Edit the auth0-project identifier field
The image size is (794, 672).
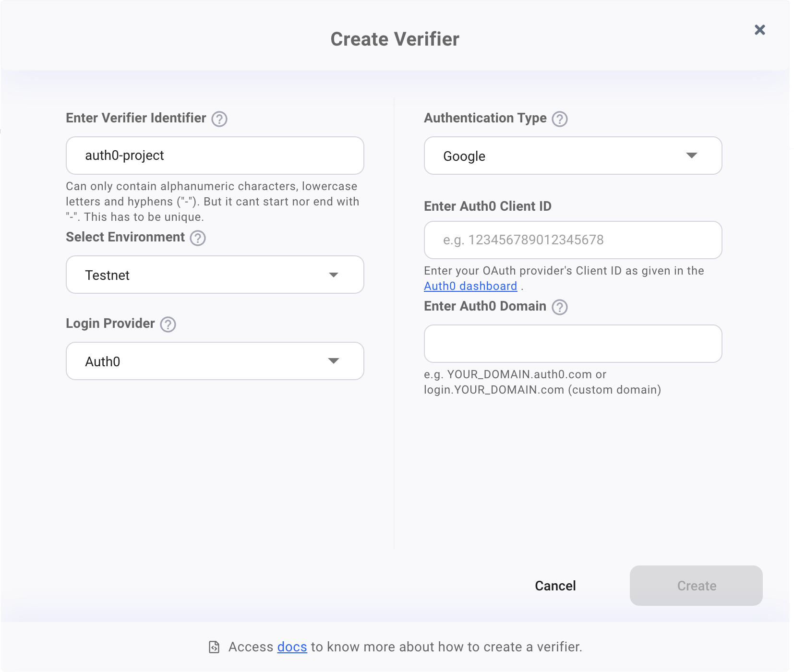click(215, 156)
